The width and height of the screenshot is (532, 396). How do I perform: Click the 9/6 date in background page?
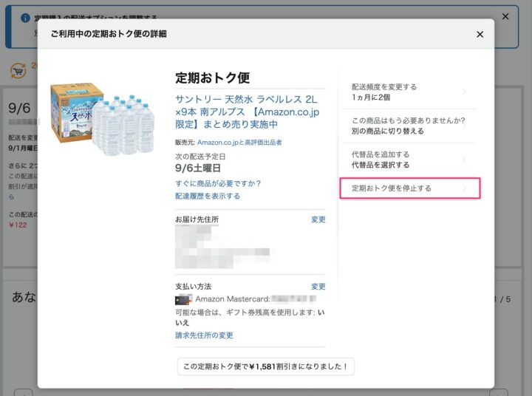(19, 109)
